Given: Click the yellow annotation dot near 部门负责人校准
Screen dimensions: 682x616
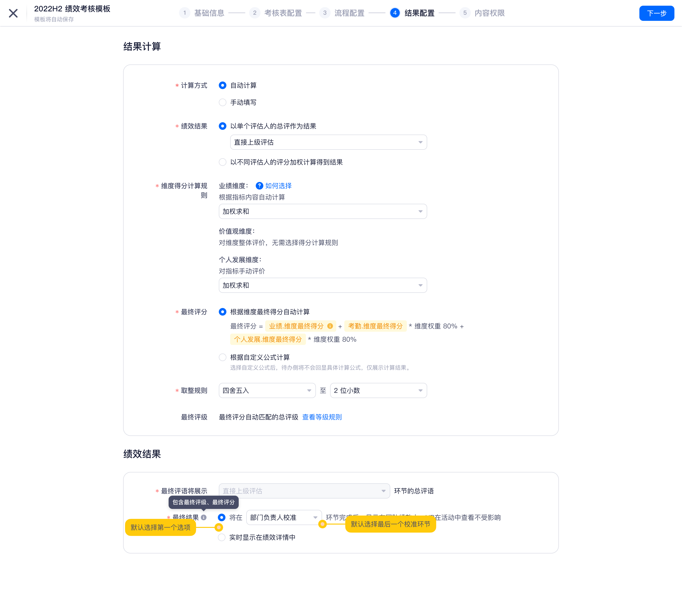Looking at the screenshot, I should pyautogui.click(x=322, y=524).
